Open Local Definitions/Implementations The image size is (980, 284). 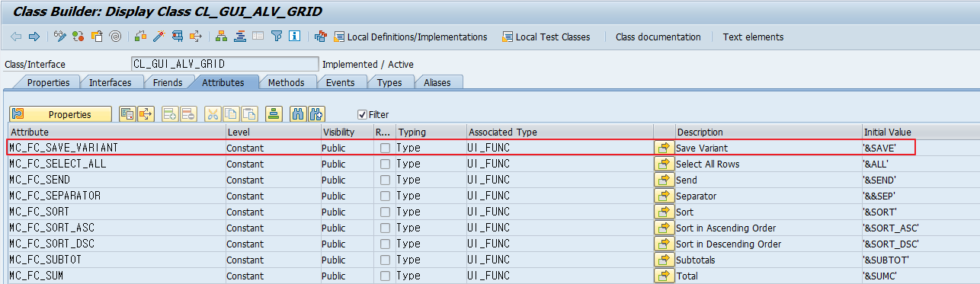tap(411, 37)
